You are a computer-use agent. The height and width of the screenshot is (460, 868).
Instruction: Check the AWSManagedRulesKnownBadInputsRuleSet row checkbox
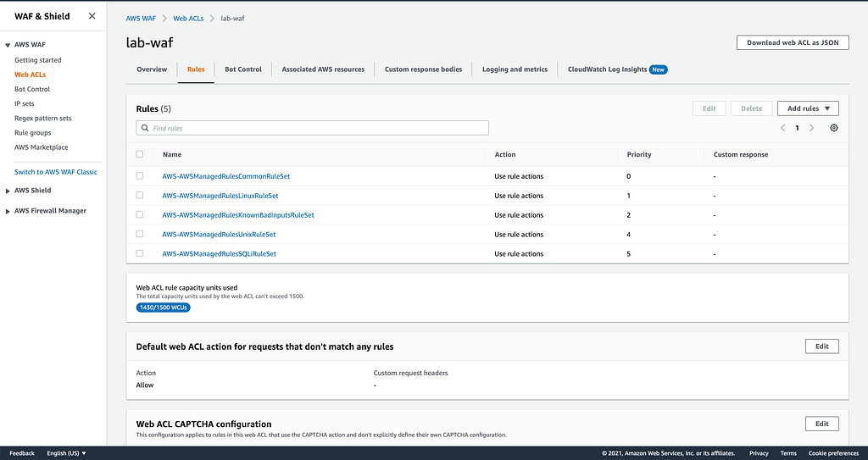point(140,214)
